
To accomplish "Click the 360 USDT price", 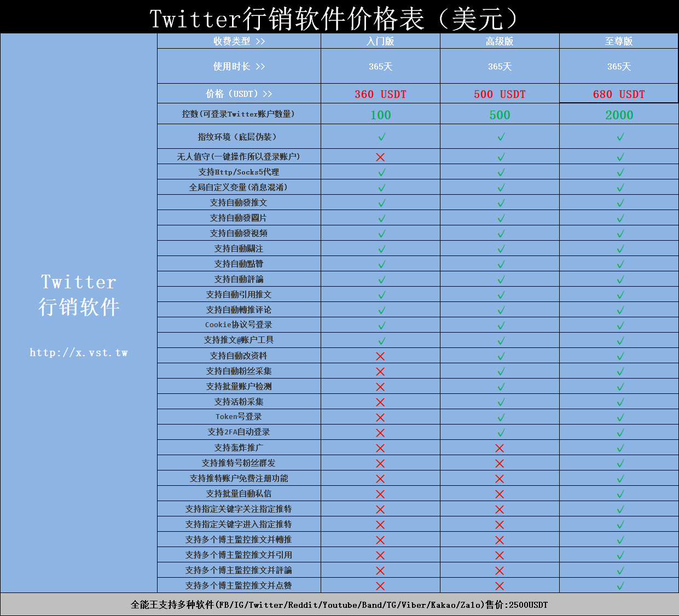I will coord(380,94).
